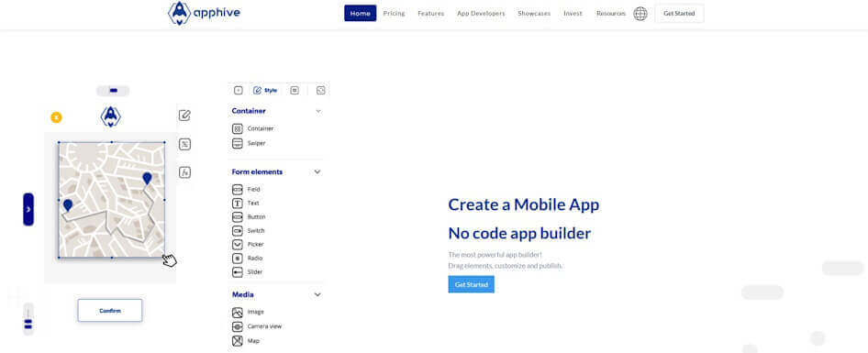Screen dimensions: 868x353
Task: Choose the Field form element icon
Action: pos(238,189)
